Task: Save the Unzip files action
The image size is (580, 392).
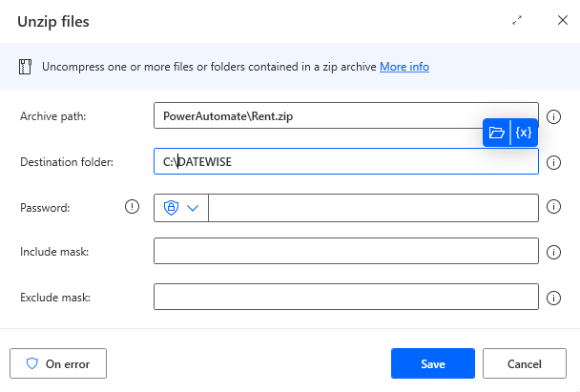Action: [432, 363]
